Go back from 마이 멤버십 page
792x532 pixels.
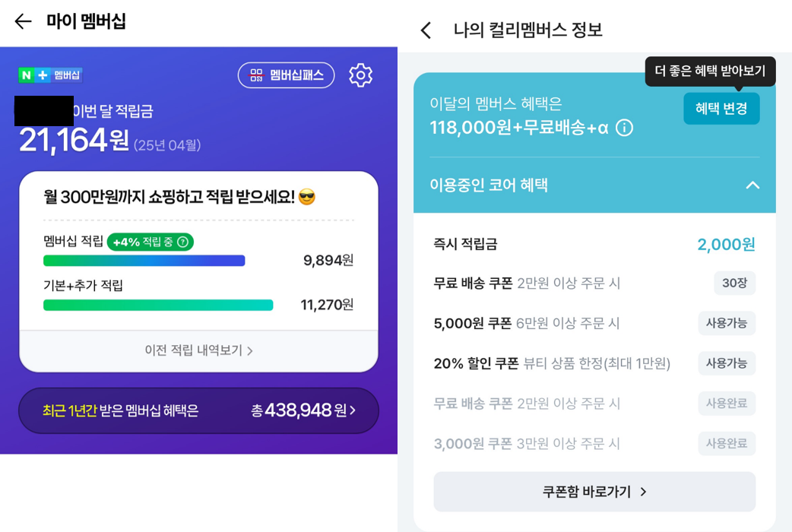[24, 21]
